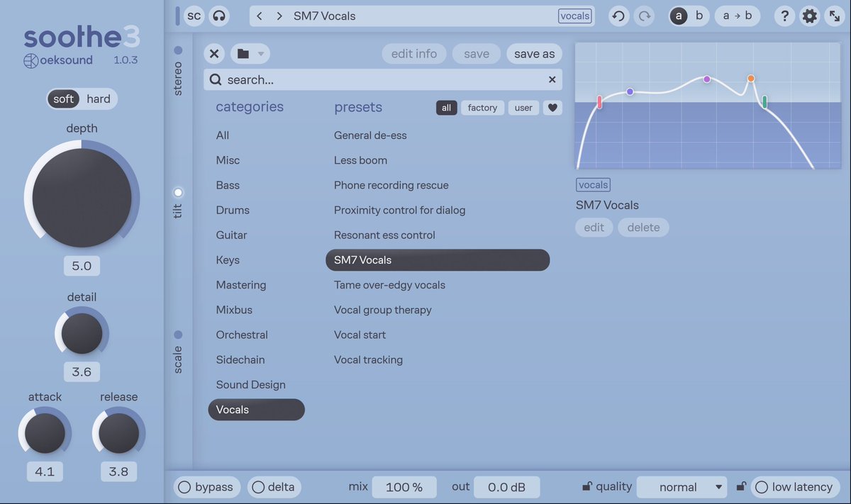Click the depth value 5.0
851x504 pixels.
point(82,266)
